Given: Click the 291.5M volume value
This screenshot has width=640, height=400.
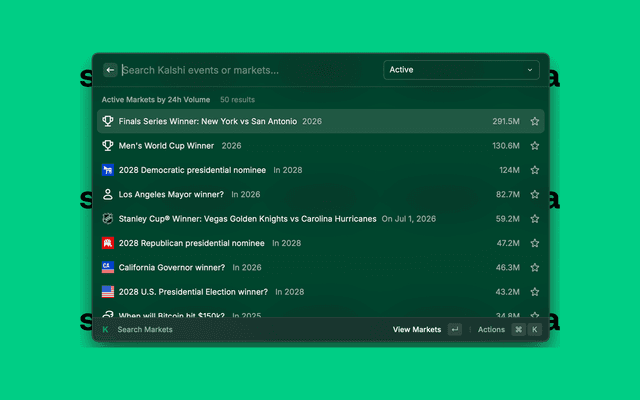Looking at the screenshot, I should pos(506,121).
